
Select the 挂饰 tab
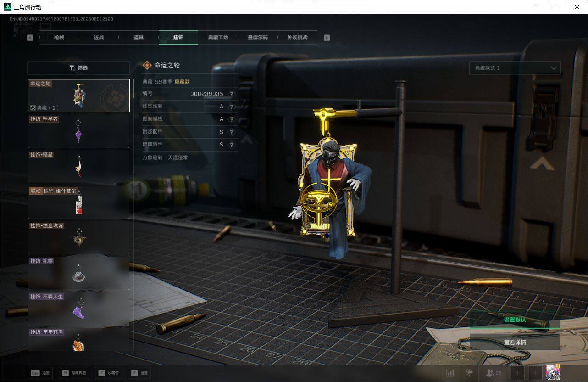click(x=178, y=38)
